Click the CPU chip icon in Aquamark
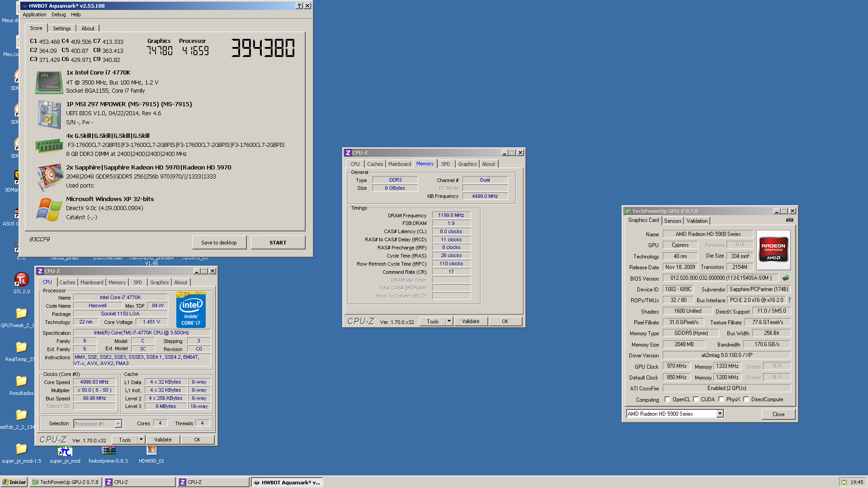This screenshot has height=488, width=868. click(x=49, y=82)
